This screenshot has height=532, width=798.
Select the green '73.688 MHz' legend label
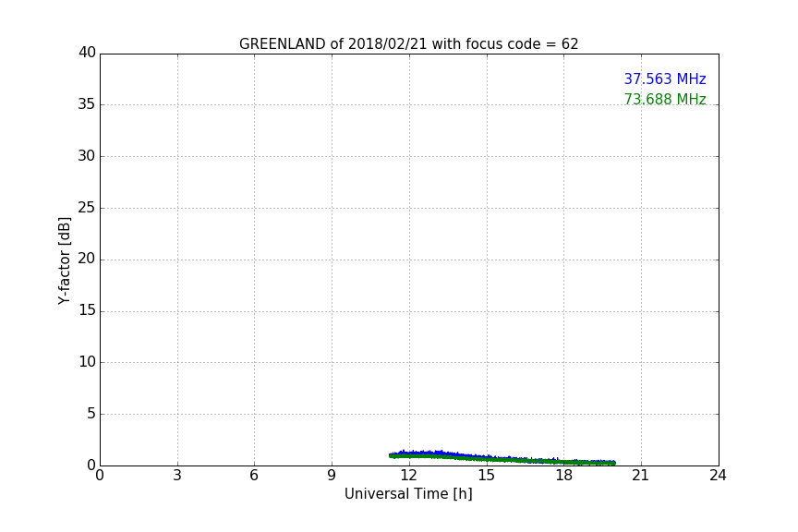(665, 99)
